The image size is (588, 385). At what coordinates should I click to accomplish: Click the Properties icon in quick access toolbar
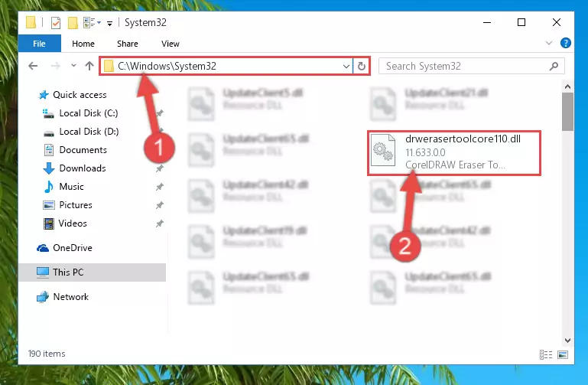pyautogui.click(x=56, y=23)
